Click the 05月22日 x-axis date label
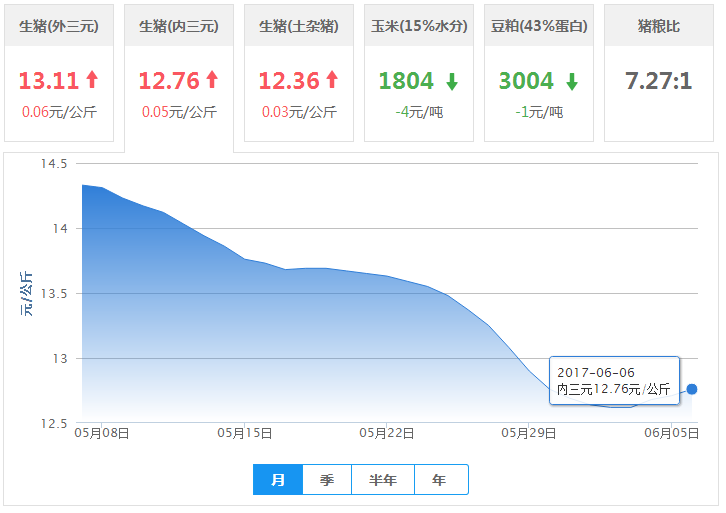Viewport: 726px width, 513px height. (387, 433)
